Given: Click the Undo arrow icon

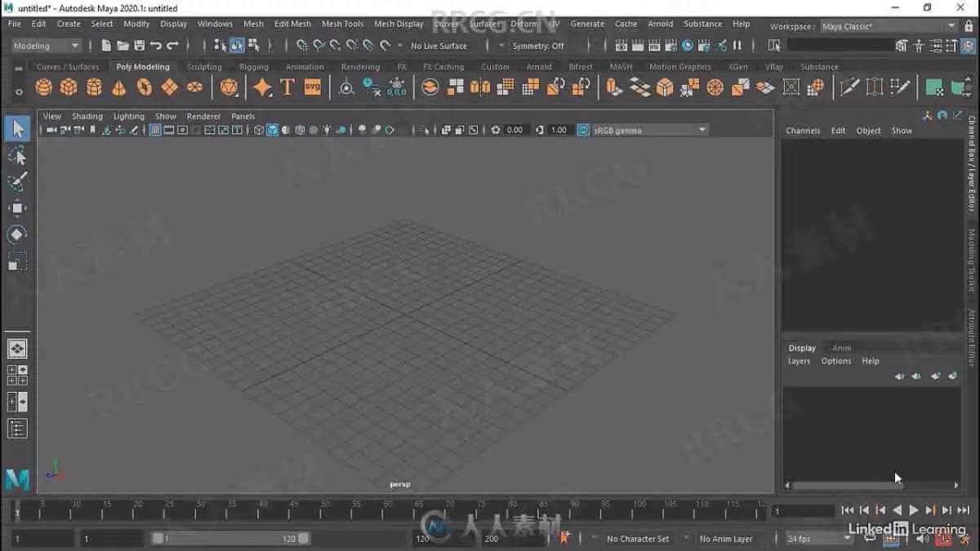Looking at the screenshot, I should [156, 46].
